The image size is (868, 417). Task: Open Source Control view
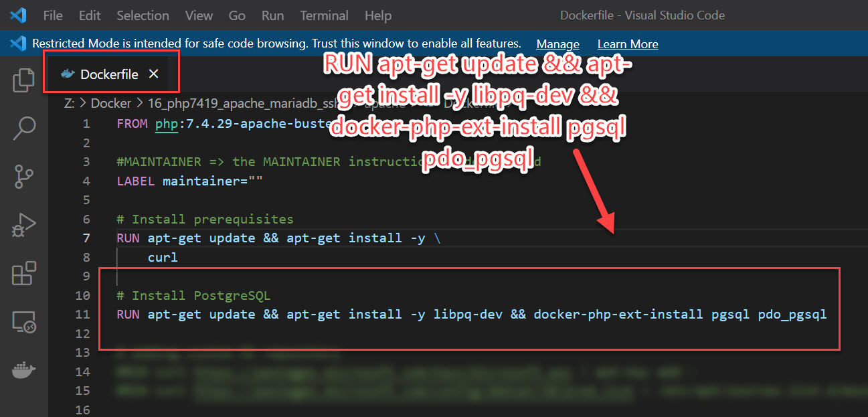point(23,177)
